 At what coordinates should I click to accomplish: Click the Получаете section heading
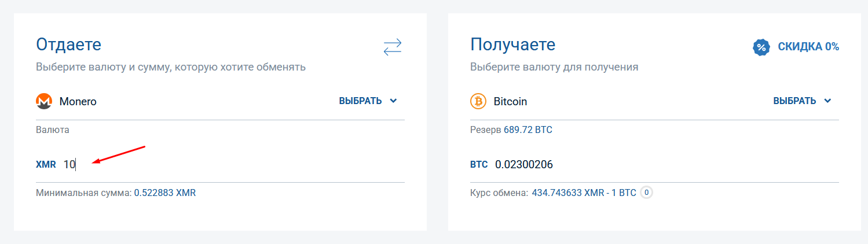(x=512, y=45)
